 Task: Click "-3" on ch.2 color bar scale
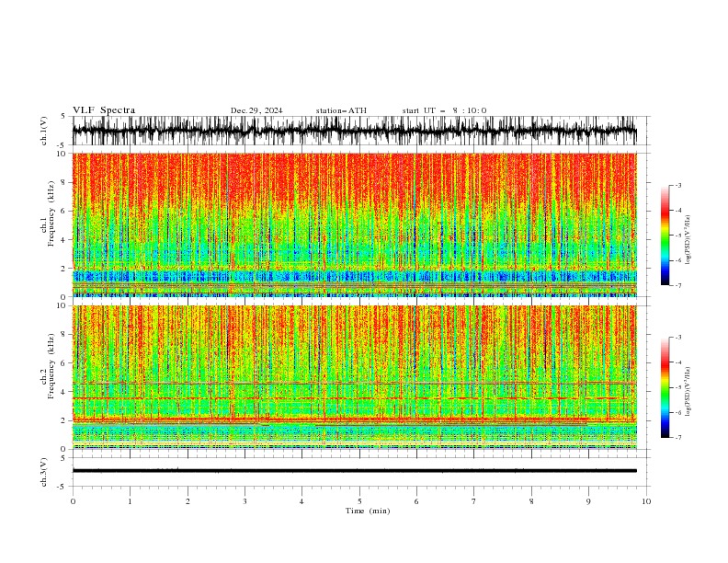[677, 338]
